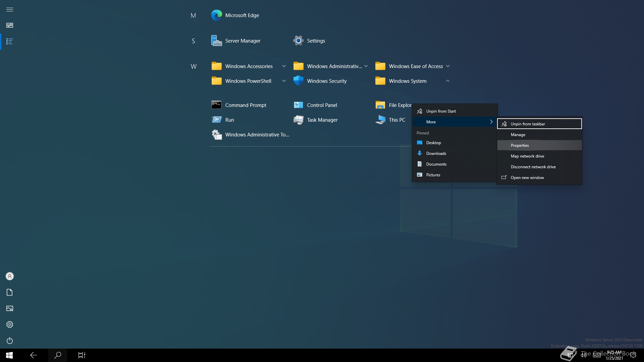Open Settings gear in Start sidebar
The width and height of the screenshot is (644, 362).
point(10,324)
